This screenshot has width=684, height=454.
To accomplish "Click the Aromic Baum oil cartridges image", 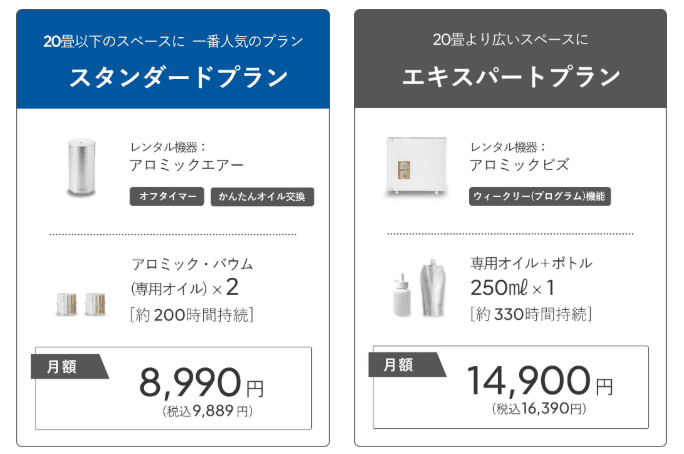I will pos(81,304).
